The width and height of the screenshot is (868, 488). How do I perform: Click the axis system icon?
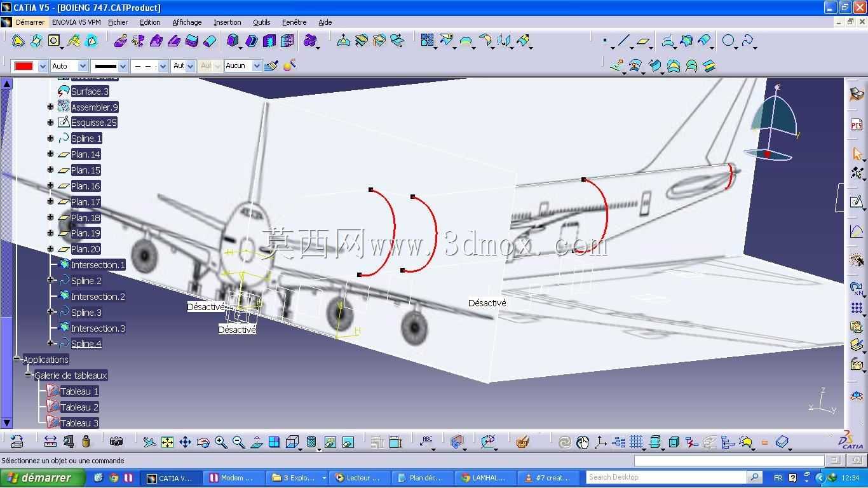tap(600, 442)
